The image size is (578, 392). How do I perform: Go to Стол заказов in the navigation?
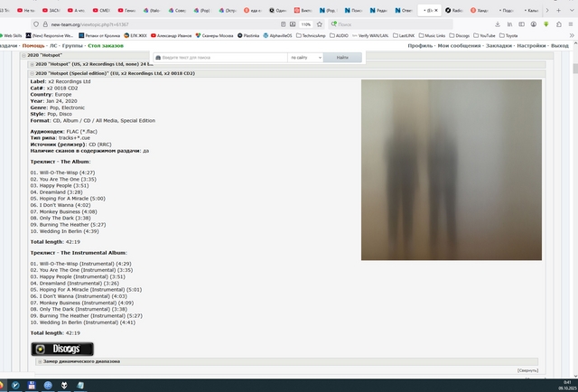107,44
